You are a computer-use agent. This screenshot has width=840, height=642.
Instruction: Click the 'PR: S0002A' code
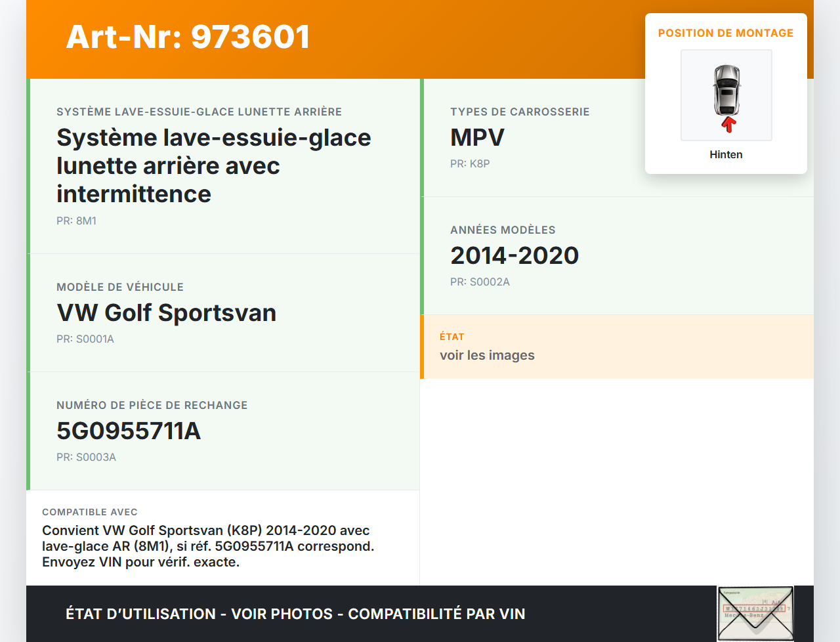pyautogui.click(x=480, y=282)
